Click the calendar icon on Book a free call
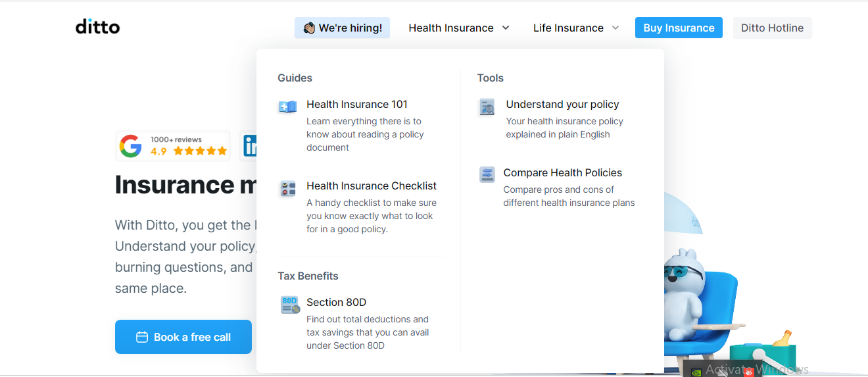Viewport: 868px width, 377px height. [141, 337]
